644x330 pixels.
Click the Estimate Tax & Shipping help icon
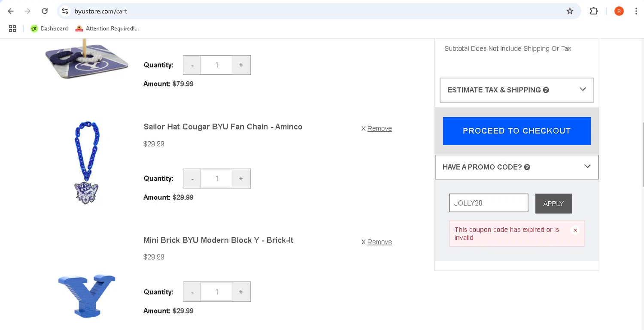tap(546, 90)
